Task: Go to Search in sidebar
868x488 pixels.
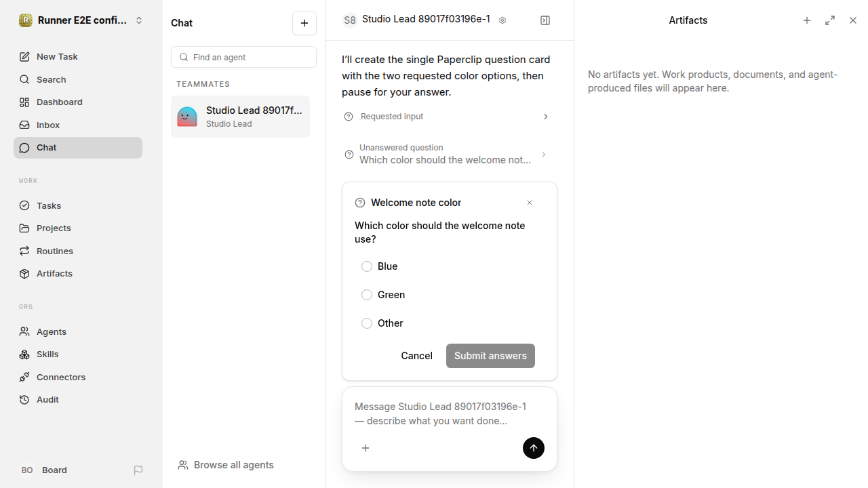Action: pos(78,79)
